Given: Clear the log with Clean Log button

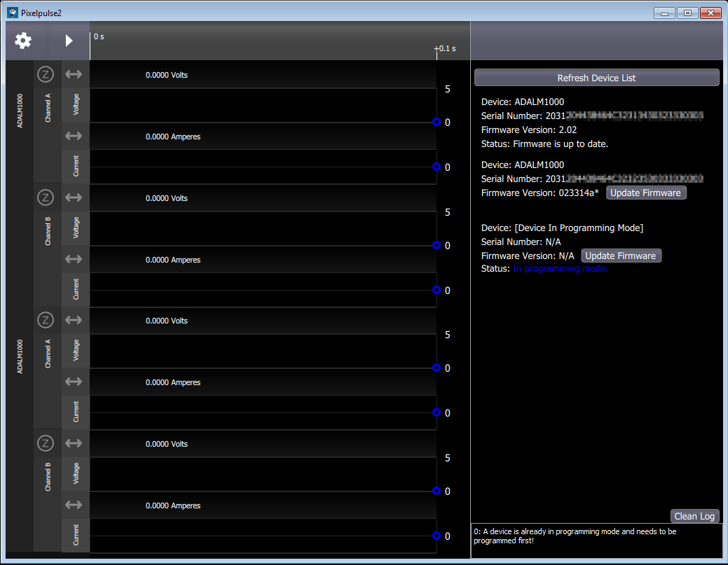Looking at the screenshot, I should click(694, 516).
